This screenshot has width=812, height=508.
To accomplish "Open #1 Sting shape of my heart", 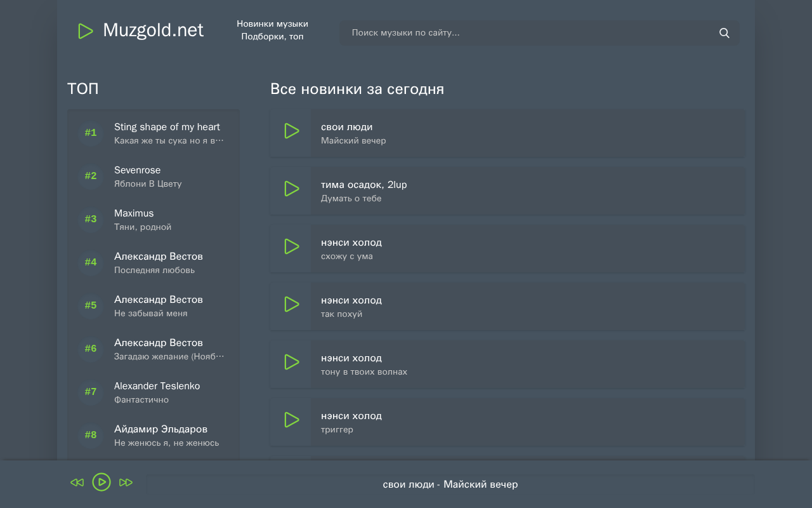I will (154, 133).
